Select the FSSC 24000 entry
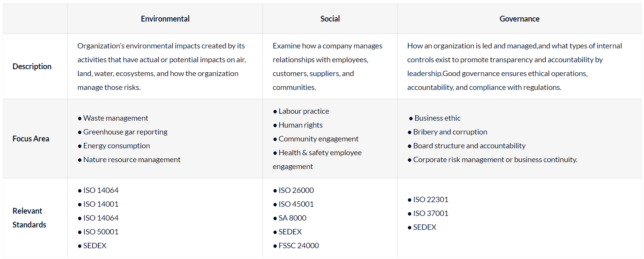Viewport: 644px width, 259px height. [x=299, y=246]
